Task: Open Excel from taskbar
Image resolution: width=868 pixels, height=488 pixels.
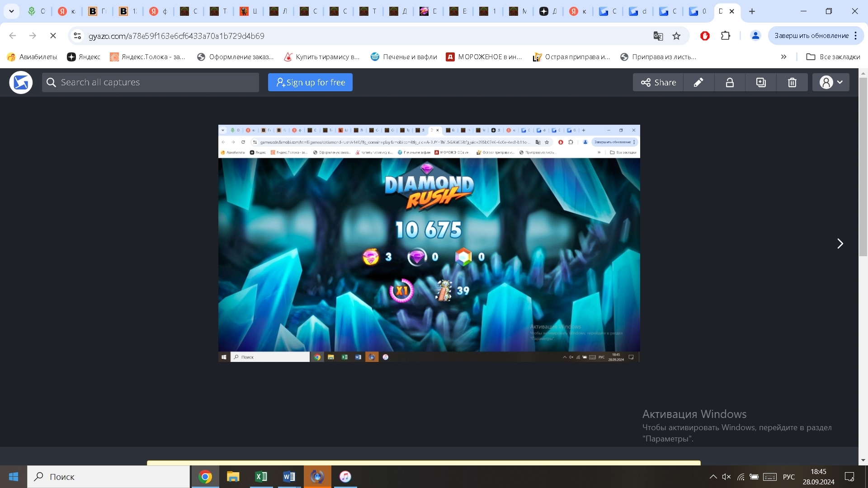Action: pos(261,477)
